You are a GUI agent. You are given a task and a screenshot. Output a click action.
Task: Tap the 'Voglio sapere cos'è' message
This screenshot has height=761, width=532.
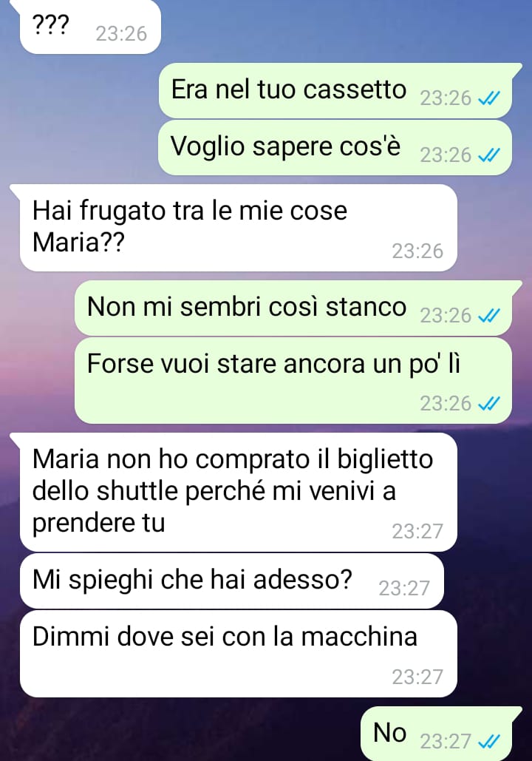point(335,148)
